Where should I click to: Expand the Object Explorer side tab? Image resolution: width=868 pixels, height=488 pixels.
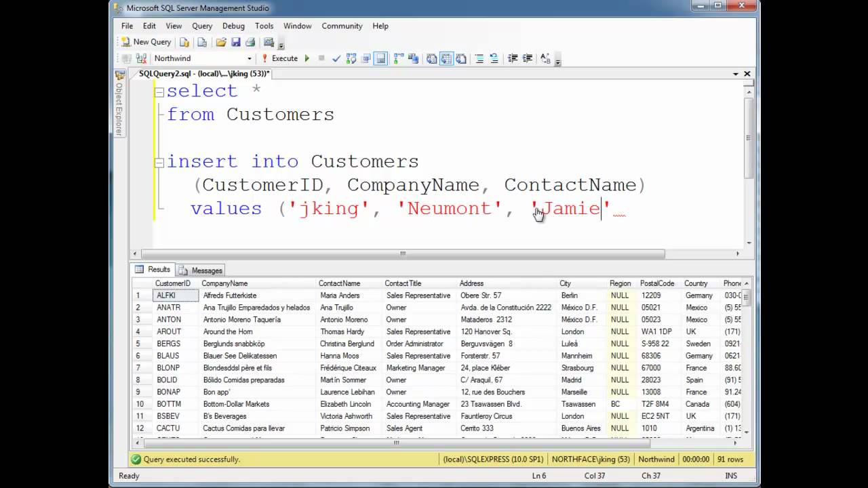tap(119, 104)
